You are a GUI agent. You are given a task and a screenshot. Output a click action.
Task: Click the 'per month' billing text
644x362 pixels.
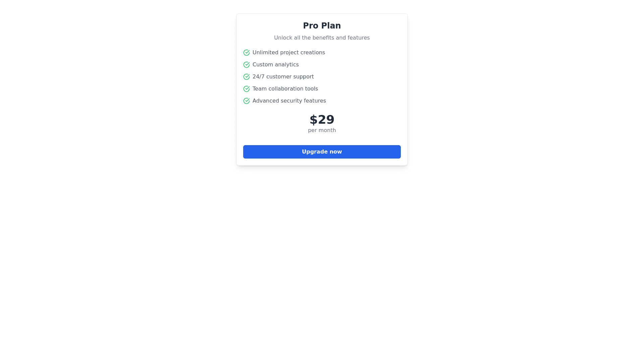pyautogui.click(x=322, y=130)
